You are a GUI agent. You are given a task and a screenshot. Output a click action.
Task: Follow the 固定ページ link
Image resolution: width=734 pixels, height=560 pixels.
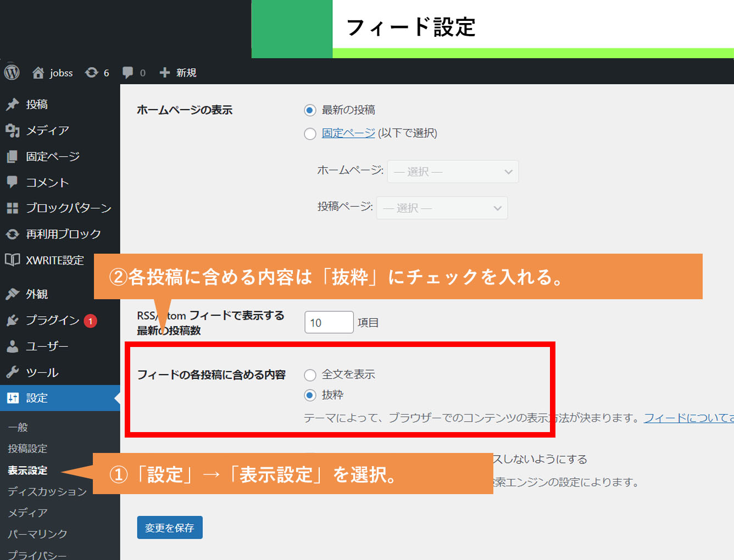pos(348,133)
